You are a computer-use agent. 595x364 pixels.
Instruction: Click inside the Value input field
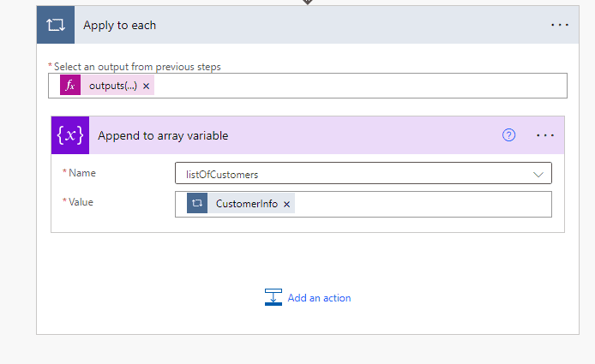pos(364,205)
